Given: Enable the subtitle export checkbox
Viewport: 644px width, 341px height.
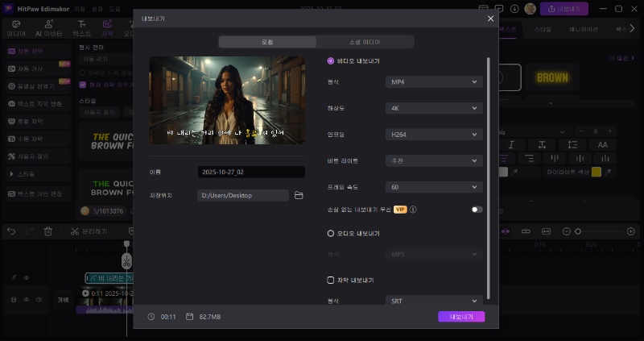Looking at the screenshot, I should click(331, 280).
